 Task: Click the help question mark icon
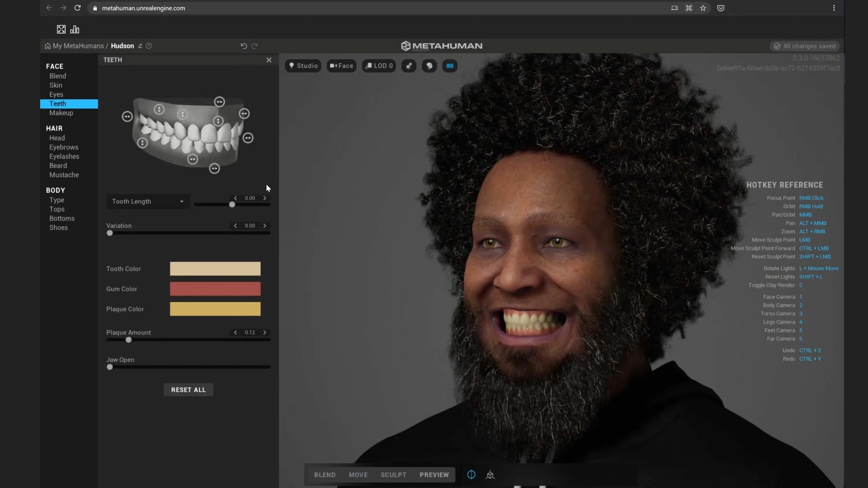(x=149, y=46)
